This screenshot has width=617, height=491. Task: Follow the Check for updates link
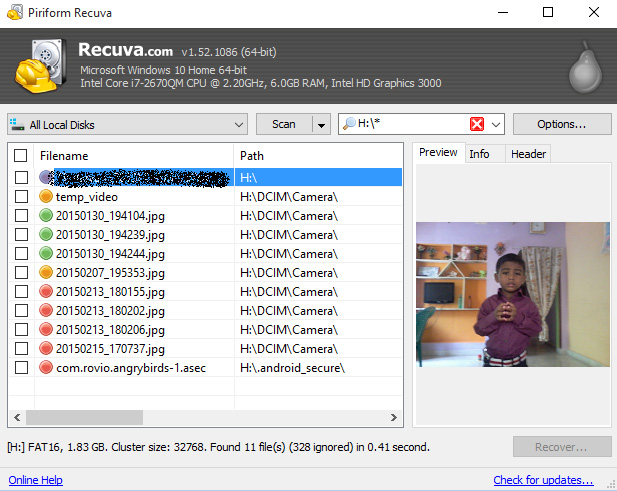click(543, 480)
